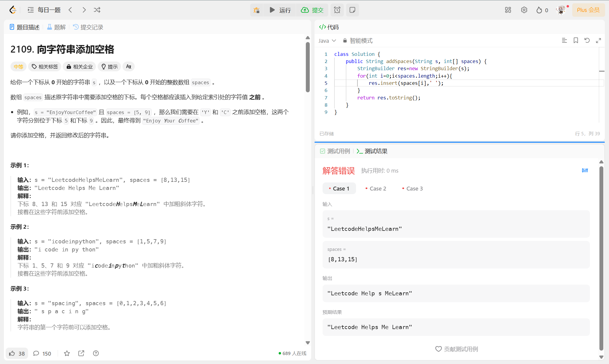
Task: Click the layout grid icon
Action: 508,10
